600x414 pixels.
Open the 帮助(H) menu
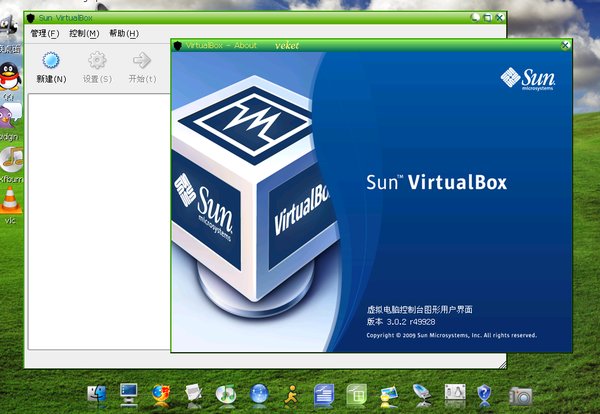[124, 34]
